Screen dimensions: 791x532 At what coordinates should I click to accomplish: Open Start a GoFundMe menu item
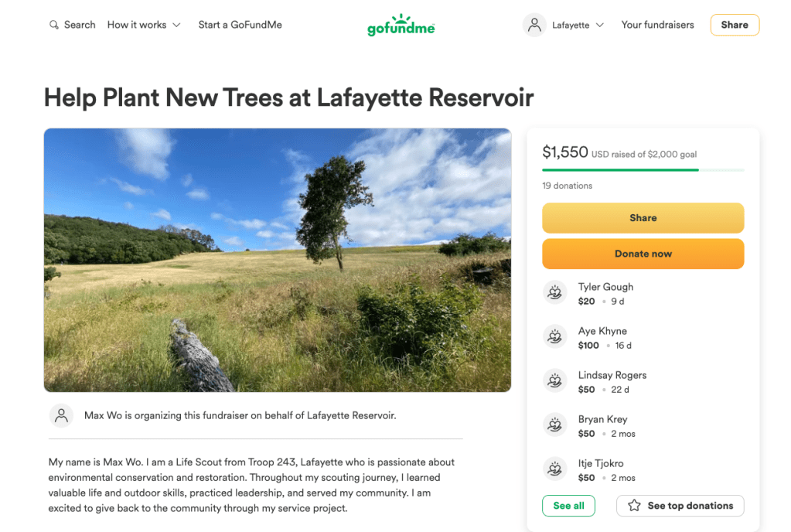(x=240, y=25)
